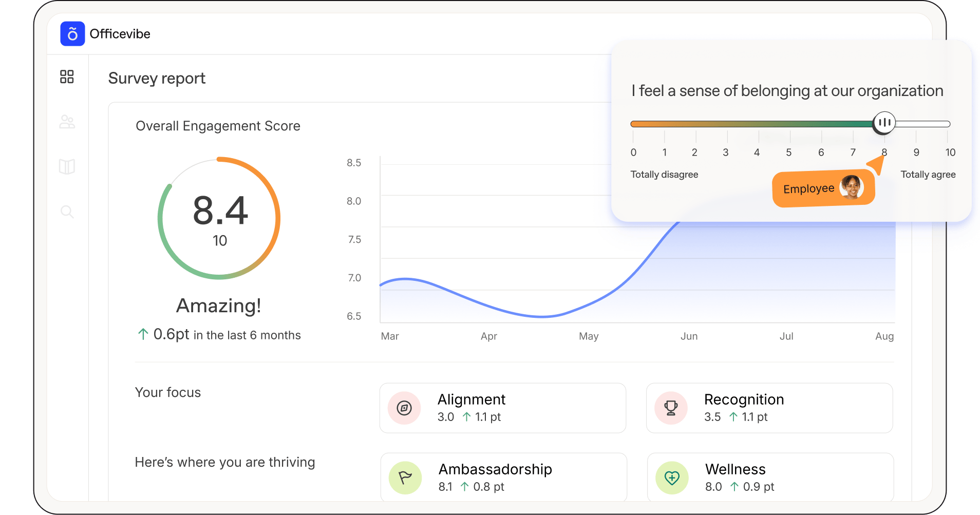Select the dashboard grid icon in the sidebar
The width and height of the screenshot is (980, 515).
67,77
